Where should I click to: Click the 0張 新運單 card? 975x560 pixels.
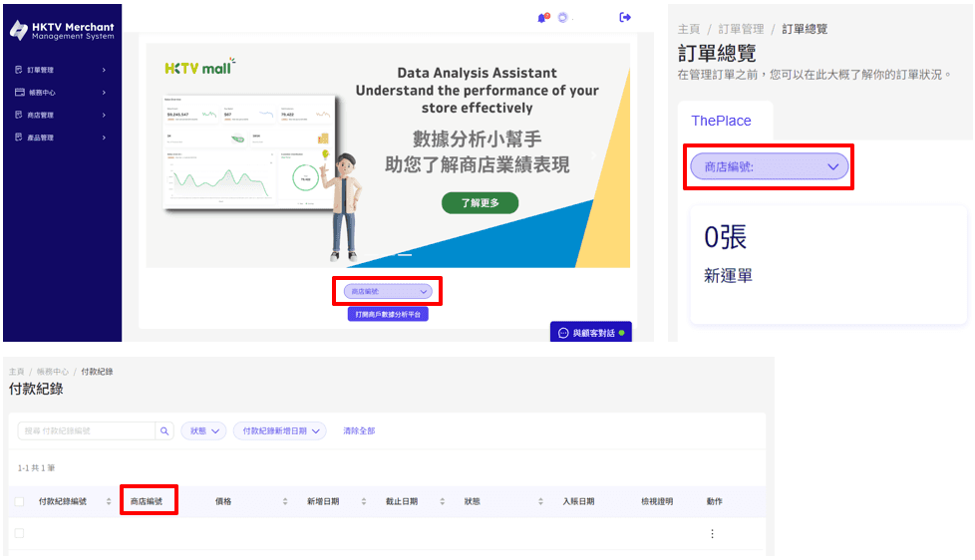pyautogui.click(x=828, y=265)
